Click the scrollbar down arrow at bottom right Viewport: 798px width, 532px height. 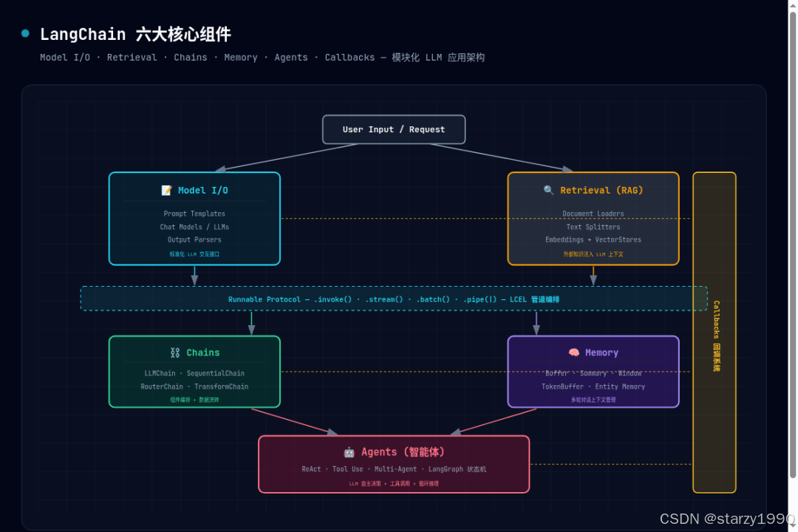coord(793,525)
